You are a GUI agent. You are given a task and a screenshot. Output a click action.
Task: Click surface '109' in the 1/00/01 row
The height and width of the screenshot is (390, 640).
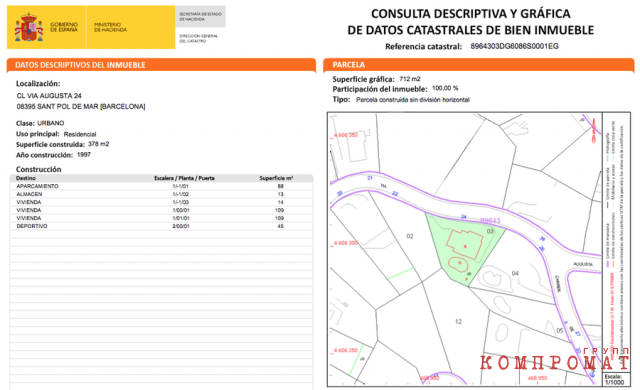coord(279,210)
